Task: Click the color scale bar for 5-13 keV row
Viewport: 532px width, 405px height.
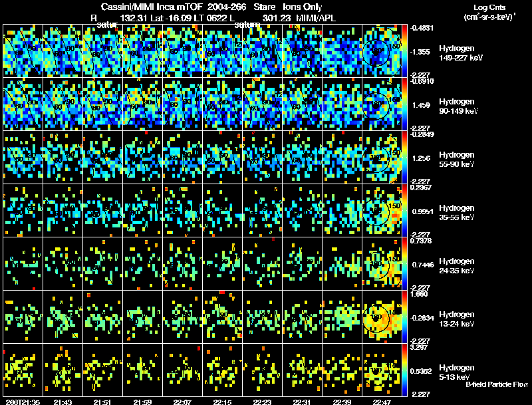Action: tap(404, 370)
